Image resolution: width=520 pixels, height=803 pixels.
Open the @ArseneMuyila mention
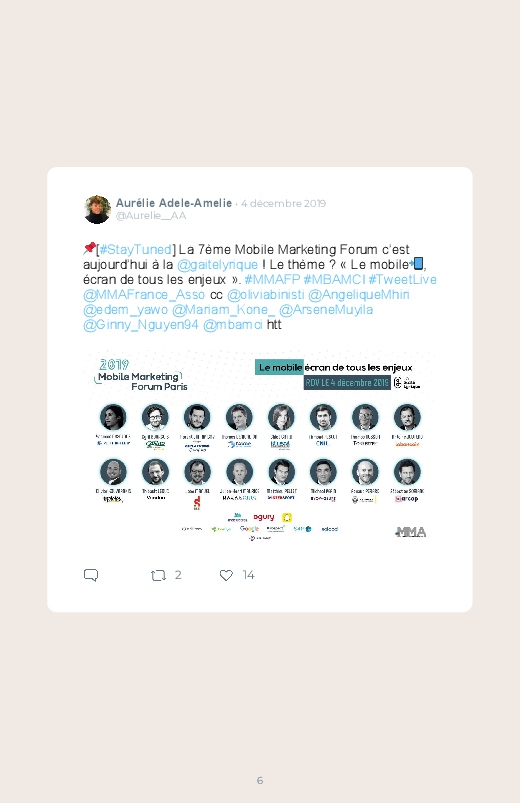[x=326, y=310]
